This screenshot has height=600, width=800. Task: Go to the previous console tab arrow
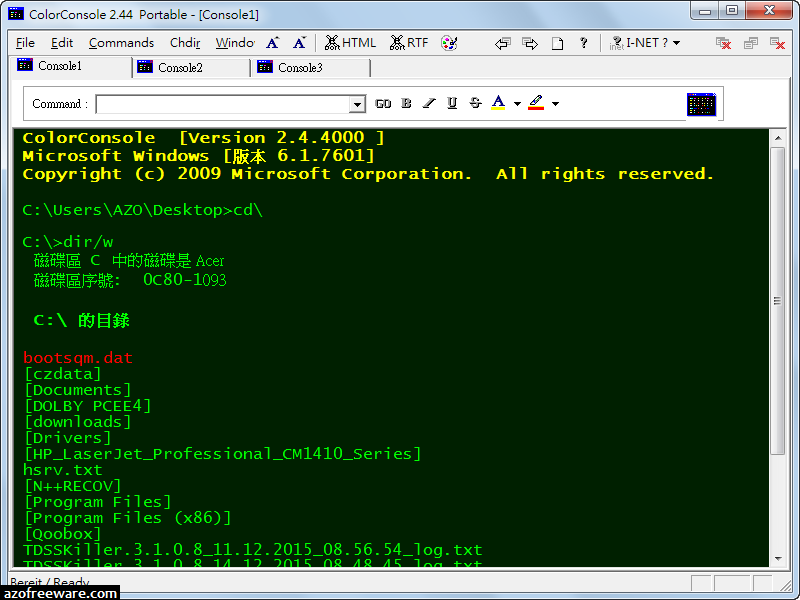tap(503, 43)
